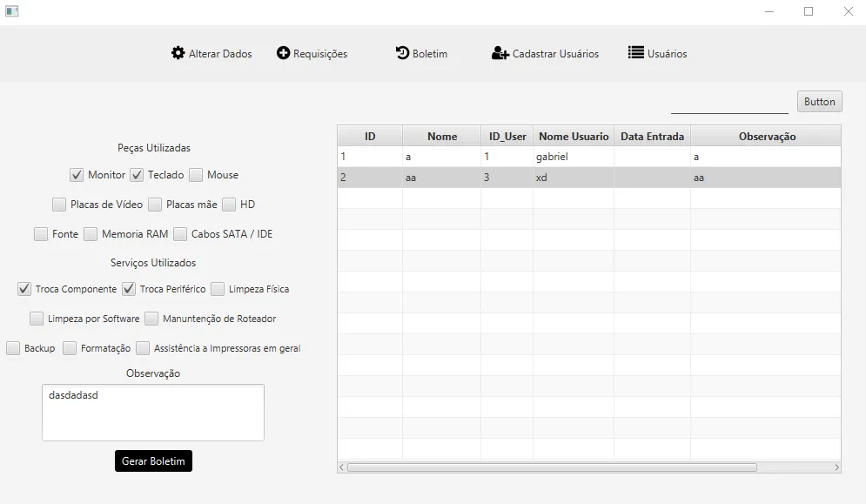
Task: Click the history icon beside Boletim
Action: coord(402,53)
